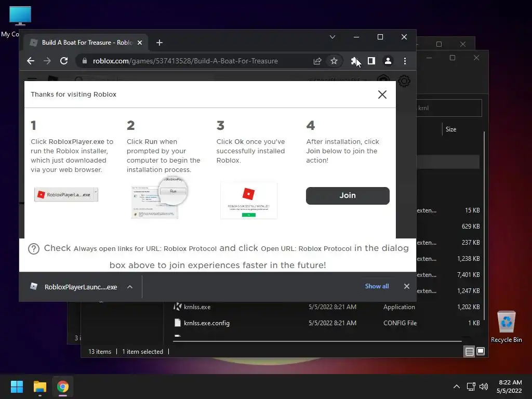The image size is (532, 399).
Task: Go back in Chrome
Action: click(x=31, y=61)
